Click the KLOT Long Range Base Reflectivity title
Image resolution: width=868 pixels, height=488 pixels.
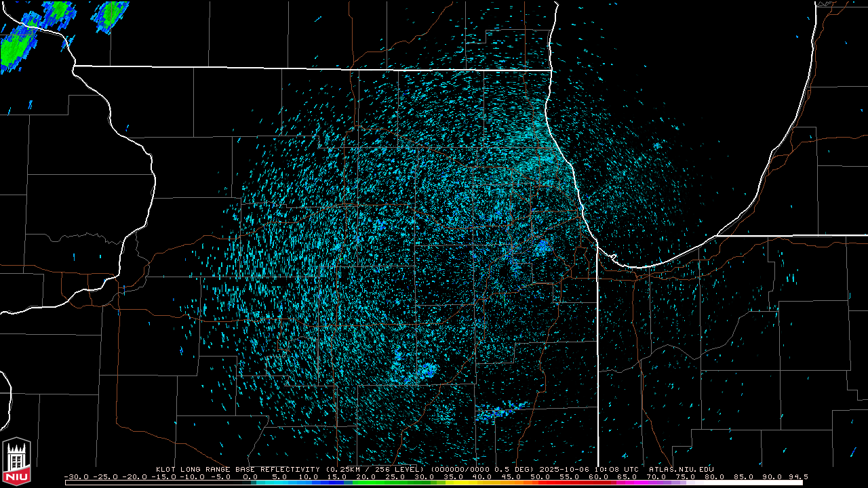click(x=239, y=469)
